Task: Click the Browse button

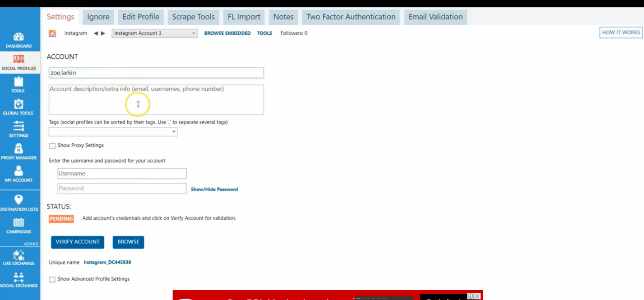Action: [129, 242]
